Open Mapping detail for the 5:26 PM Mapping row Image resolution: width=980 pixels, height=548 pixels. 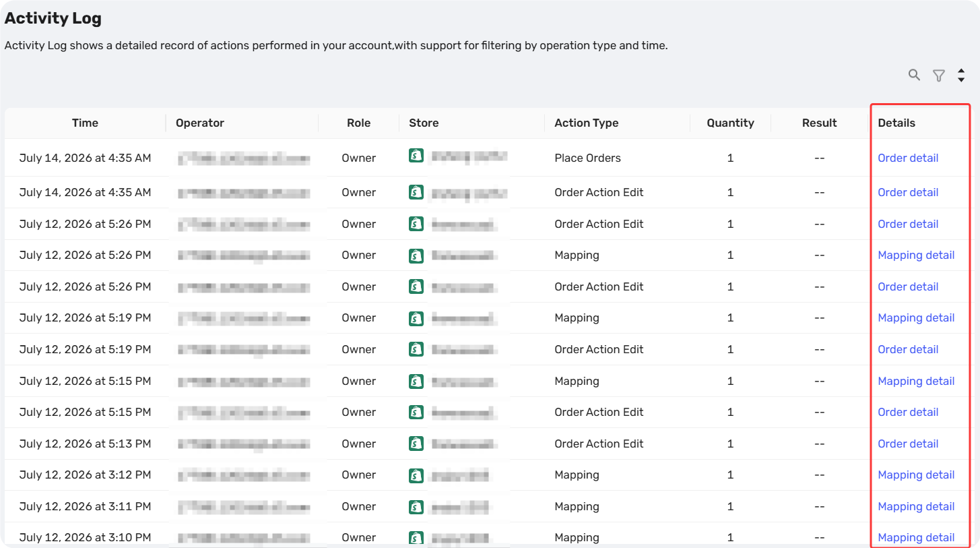[x=916, y=255]
